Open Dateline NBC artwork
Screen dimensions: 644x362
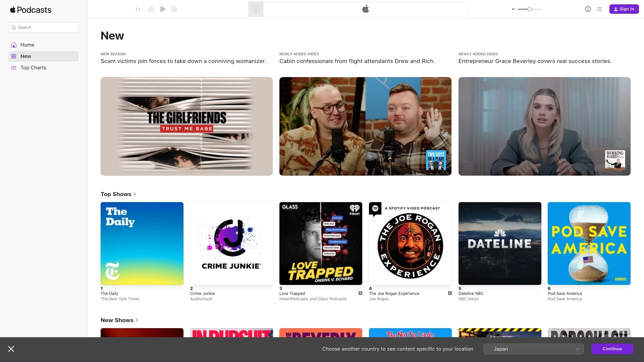click(x=500, y=243)
